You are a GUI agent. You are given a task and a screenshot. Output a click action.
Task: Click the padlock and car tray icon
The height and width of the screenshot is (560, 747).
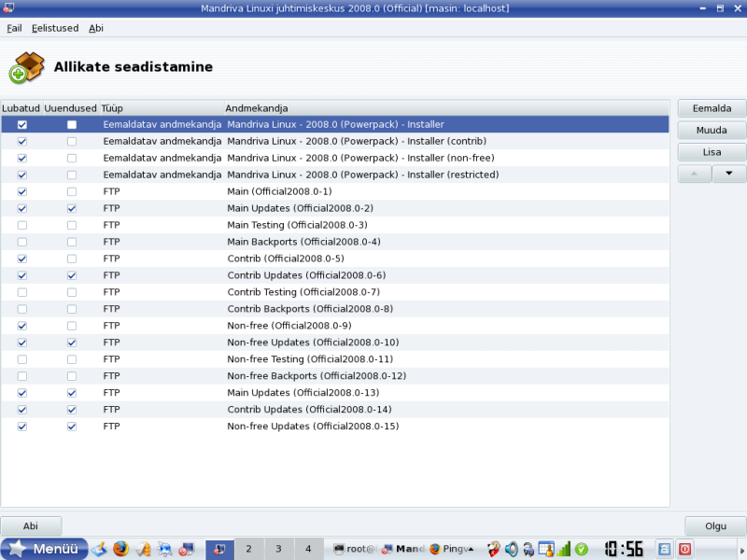pyautogui.click(x=529, y=549)
